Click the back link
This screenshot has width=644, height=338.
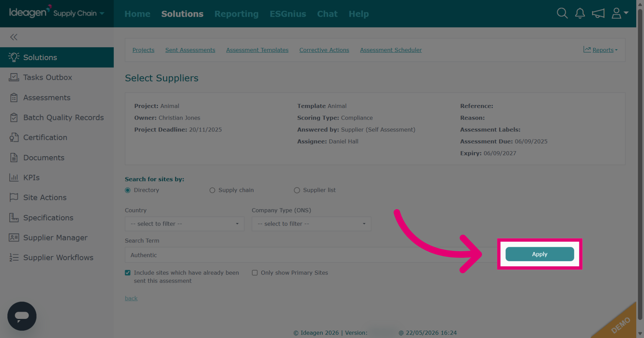coord(131,298)
